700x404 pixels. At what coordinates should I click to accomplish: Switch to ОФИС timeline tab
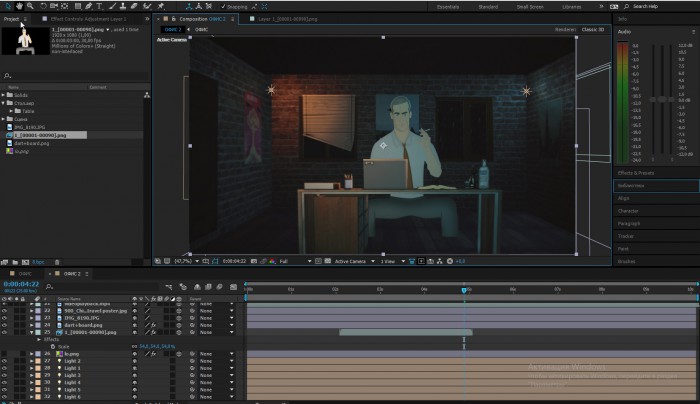(x=25, y=274)
